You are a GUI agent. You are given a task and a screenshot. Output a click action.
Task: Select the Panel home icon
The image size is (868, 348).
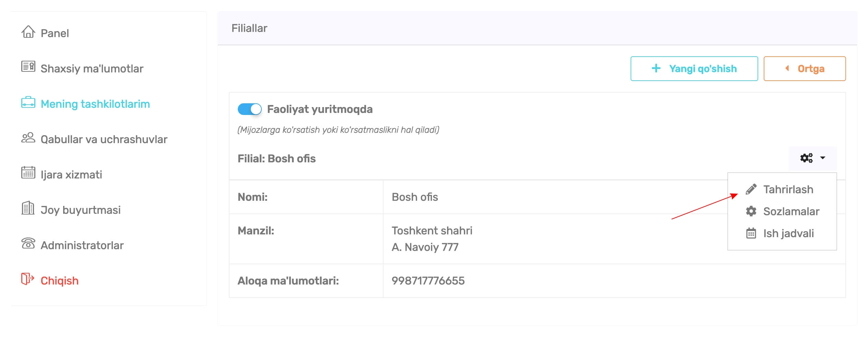point(29,33)
